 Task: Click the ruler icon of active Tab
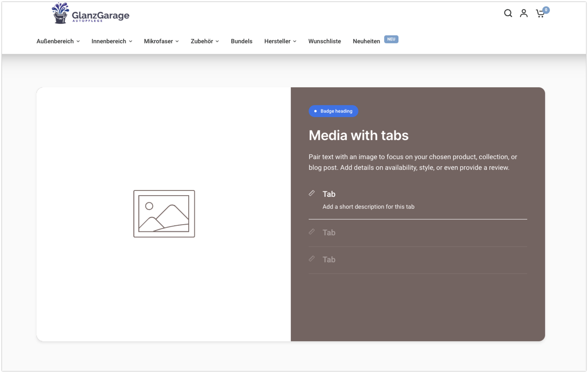(x=312, y=193)
